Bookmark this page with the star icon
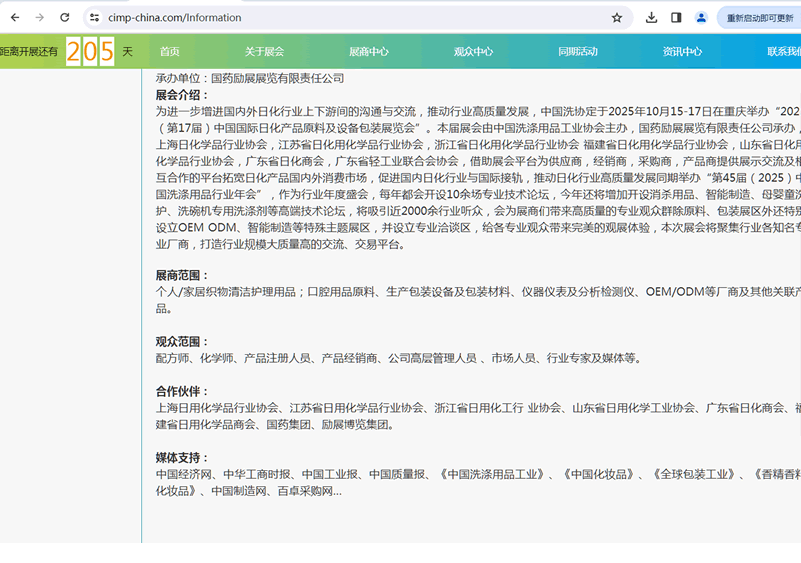 click(x=617, y=18)
